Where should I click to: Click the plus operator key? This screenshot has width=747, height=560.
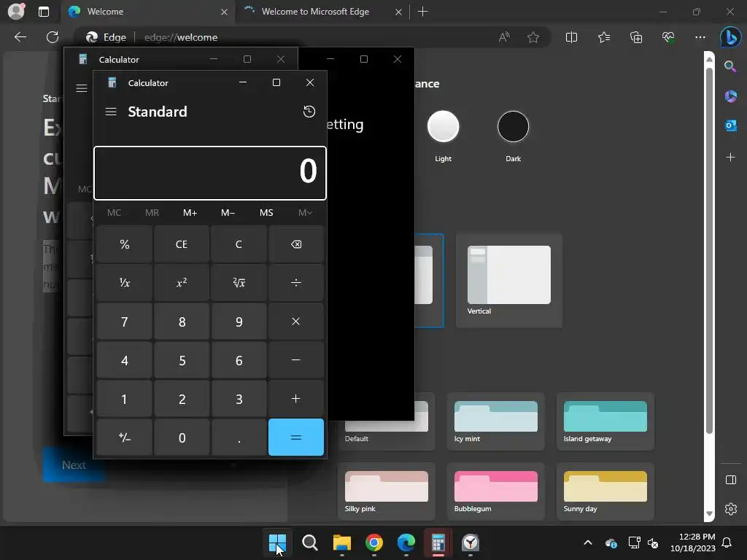pos(296,399)
